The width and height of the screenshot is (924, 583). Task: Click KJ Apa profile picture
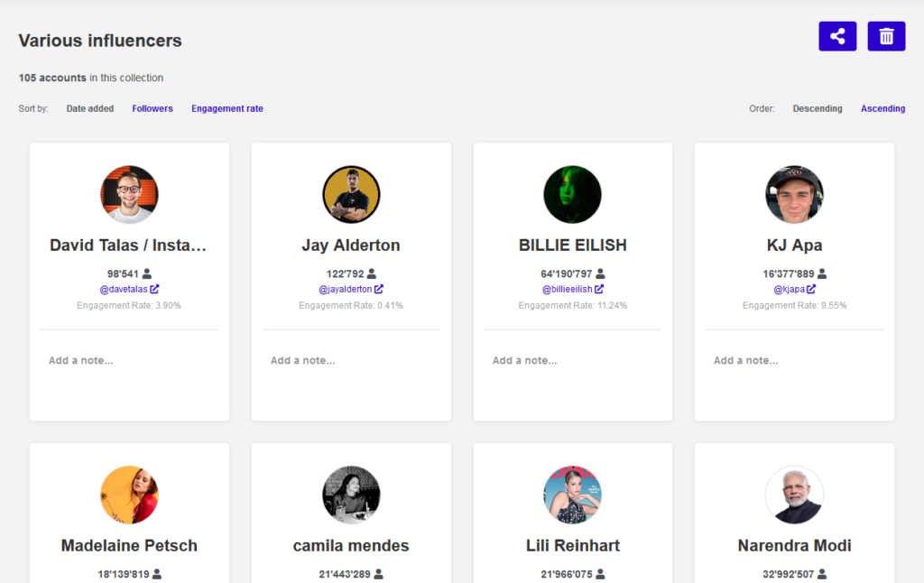click(794, 195)
